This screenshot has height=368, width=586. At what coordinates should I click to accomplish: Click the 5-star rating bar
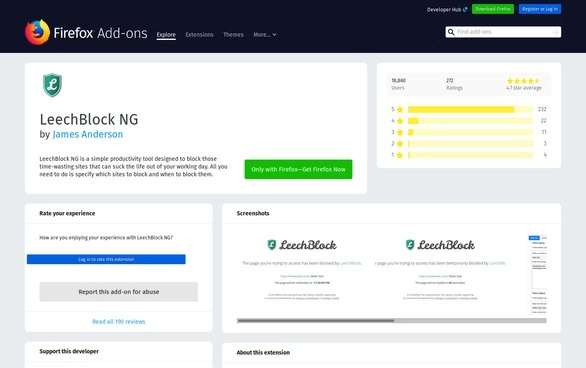tap(471, 109)
